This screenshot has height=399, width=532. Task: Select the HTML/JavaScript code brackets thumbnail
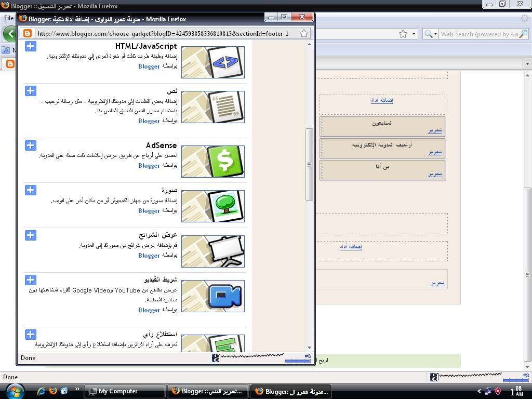pyautogui.click(x=213, y=62)
